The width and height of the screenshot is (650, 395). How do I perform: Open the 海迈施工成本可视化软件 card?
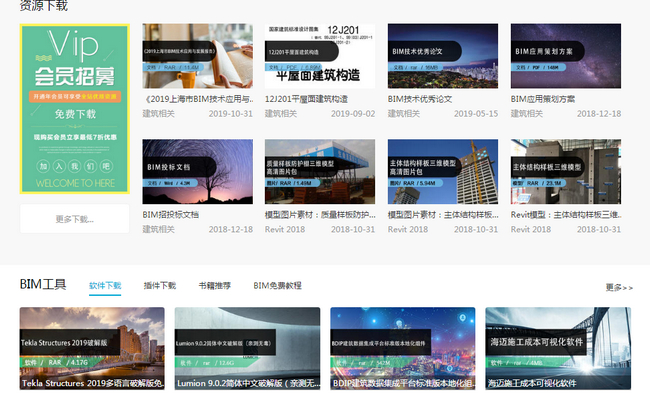pyautogui.click(x=558, y=348)
